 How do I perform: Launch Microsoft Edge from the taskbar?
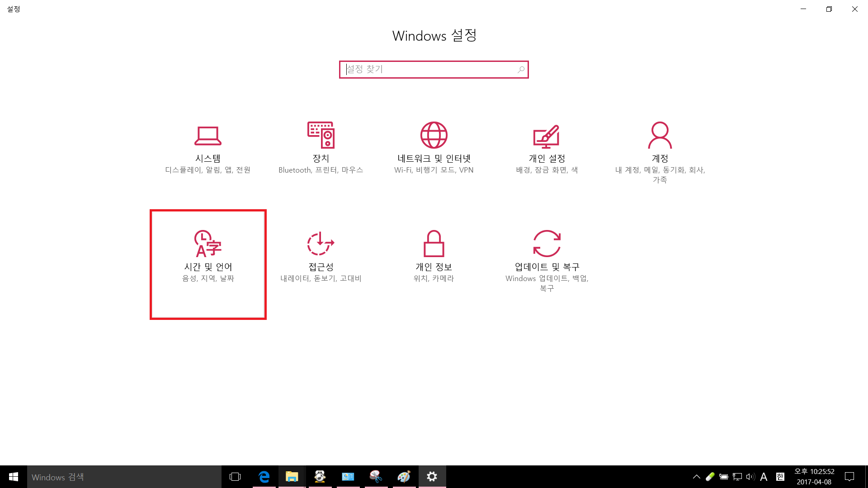[x=264, y=477]
